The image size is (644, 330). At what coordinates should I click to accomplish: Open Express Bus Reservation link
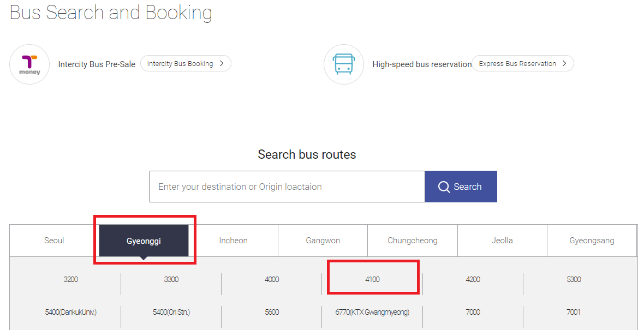(522, 64)
